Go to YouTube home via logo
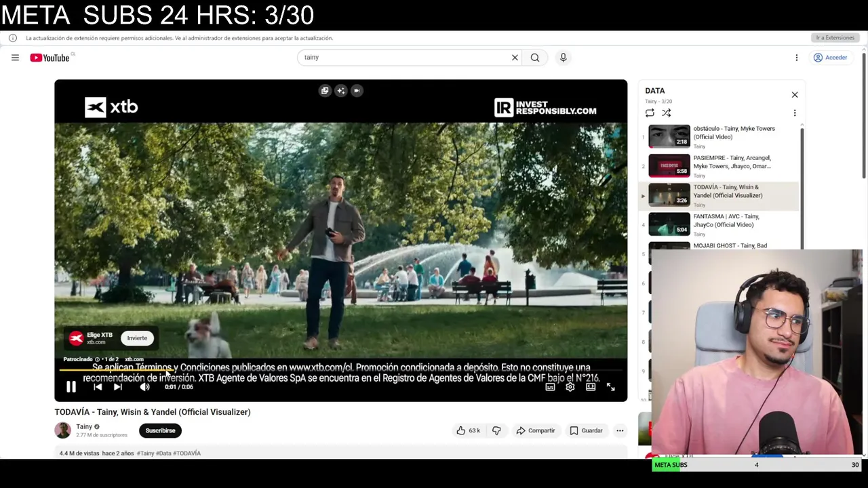 (x=50, y=58)
